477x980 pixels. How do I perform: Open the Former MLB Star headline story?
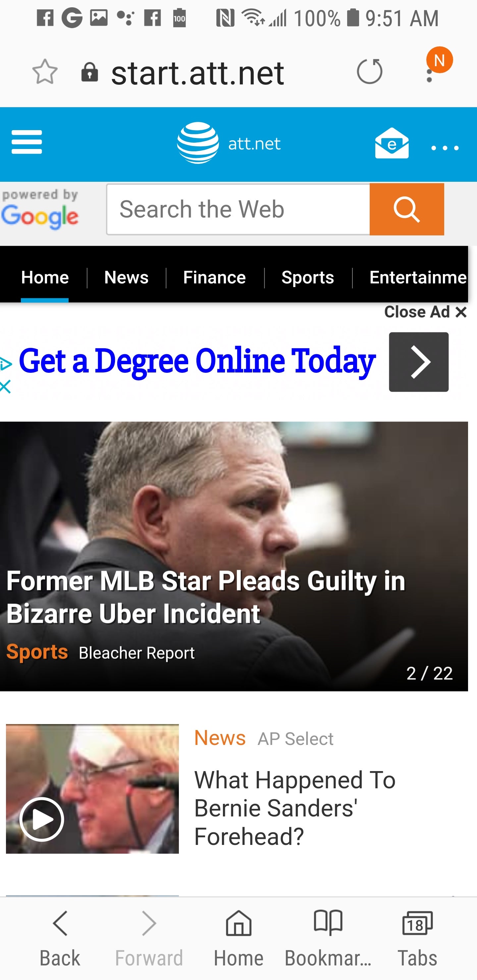206,597
